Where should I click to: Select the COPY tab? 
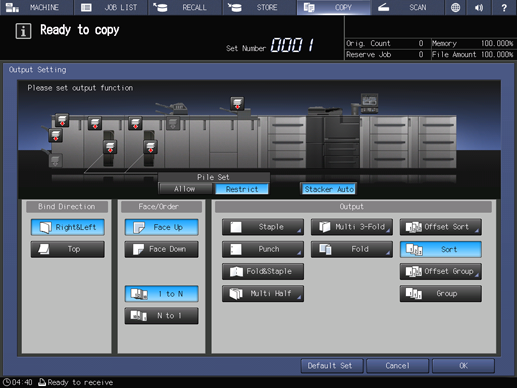click(x=334, y=7)
